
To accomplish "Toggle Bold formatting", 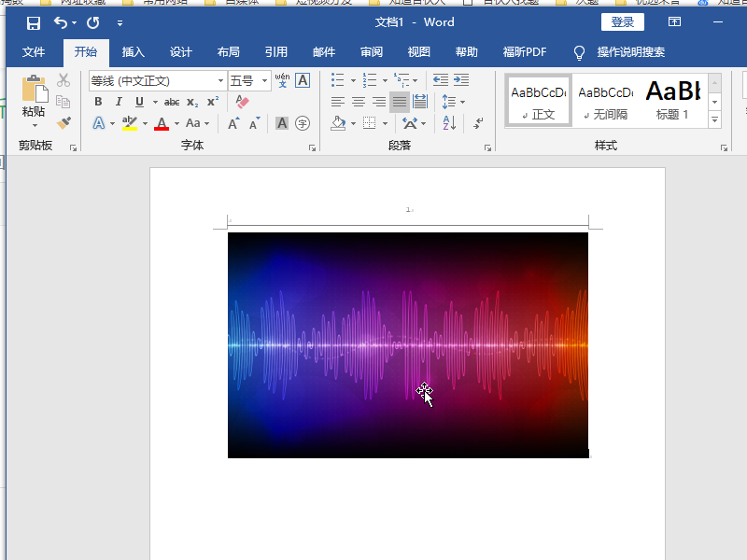I will coord(98,102).
